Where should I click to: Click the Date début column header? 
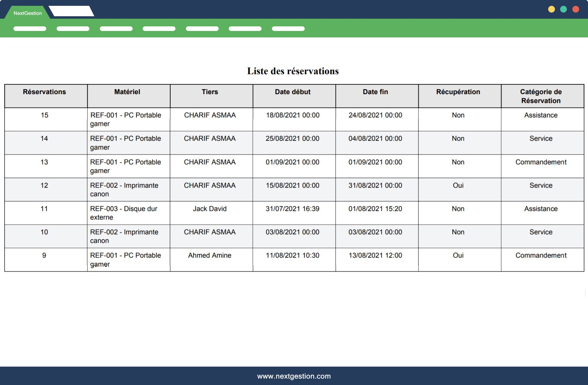(292, 92)
